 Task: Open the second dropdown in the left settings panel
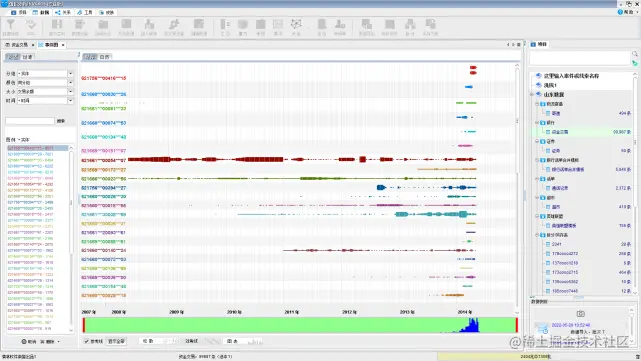[x=70, y=83]
